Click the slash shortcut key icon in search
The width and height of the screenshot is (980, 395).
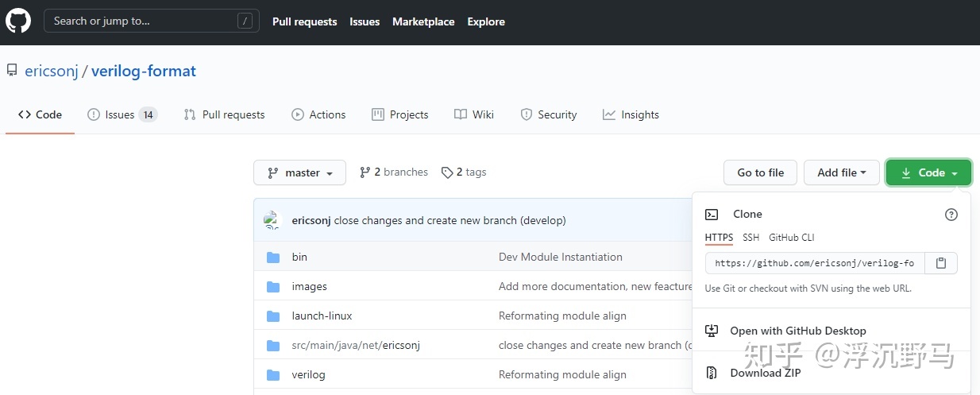[245, 21]
